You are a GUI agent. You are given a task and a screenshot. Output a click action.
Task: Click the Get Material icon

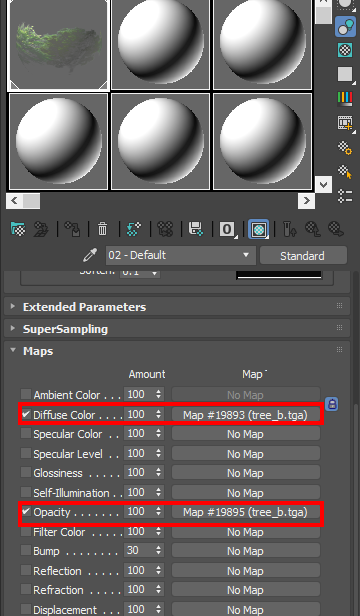point(18,228)
